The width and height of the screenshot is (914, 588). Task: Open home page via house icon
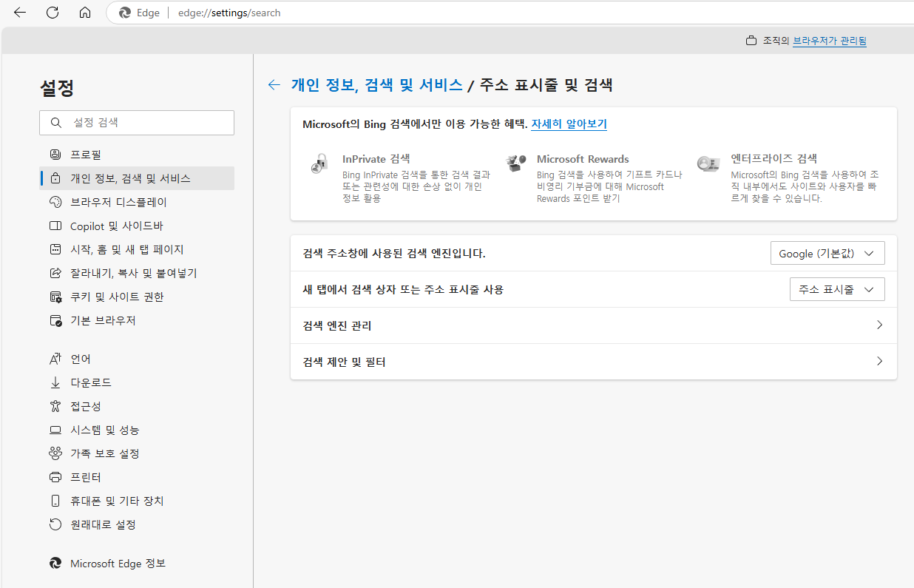point(85,13)
